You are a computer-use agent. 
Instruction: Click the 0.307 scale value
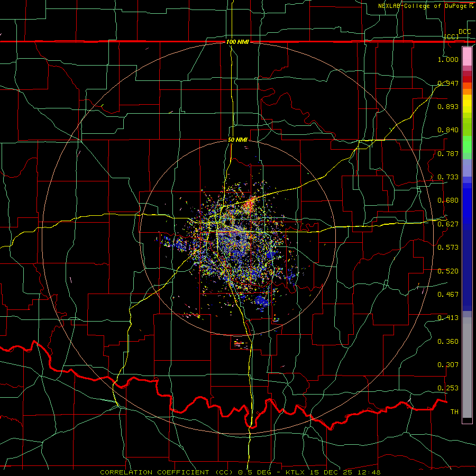(448, 365)
